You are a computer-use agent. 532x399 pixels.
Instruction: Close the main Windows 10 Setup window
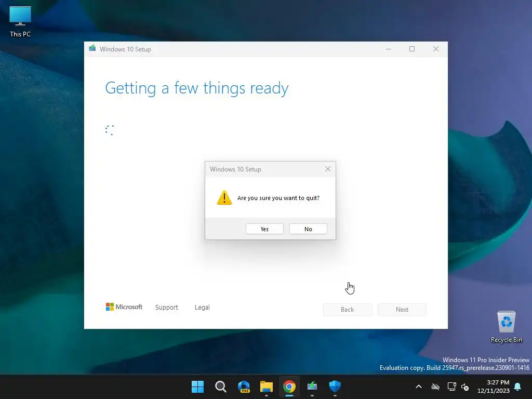tap(436, 49)
